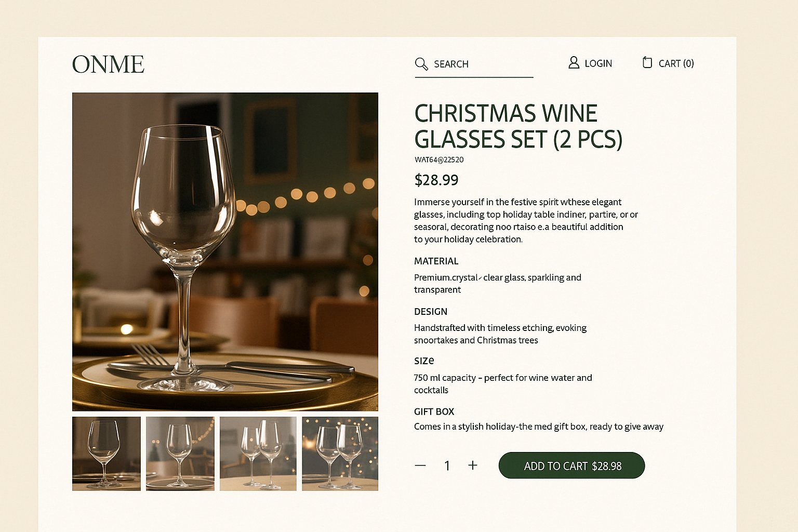Open the CART (0) link
The image size is (798, 532).
pyautogui.click(x=676, y=63)
